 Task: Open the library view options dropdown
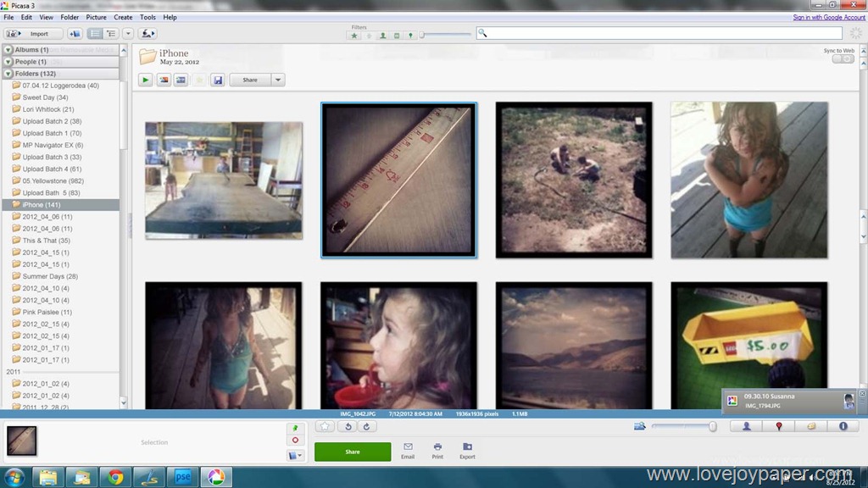(128, 34)
